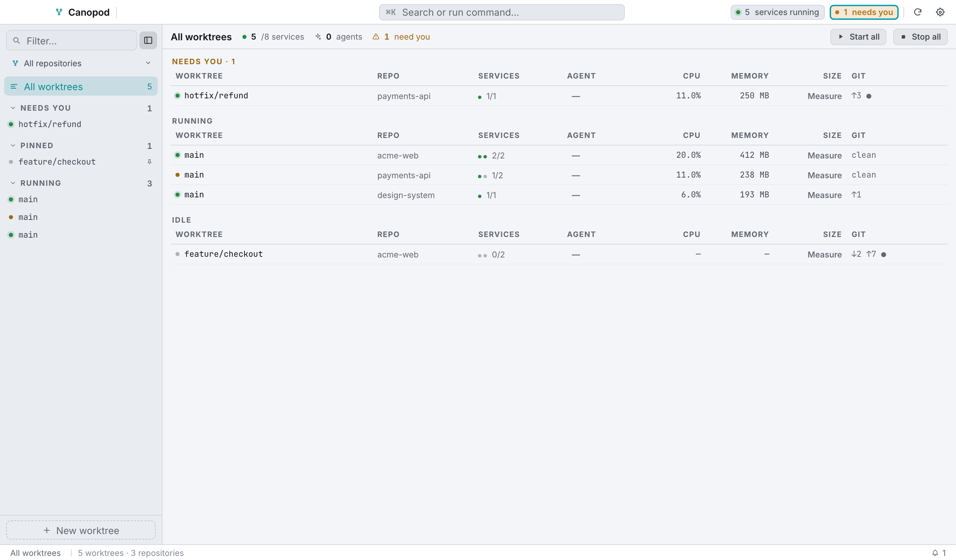Screen dimensions: 956x560
Task: Click uncommitted changes dot for hotfix/refund
Action: (x=869, y=96)
